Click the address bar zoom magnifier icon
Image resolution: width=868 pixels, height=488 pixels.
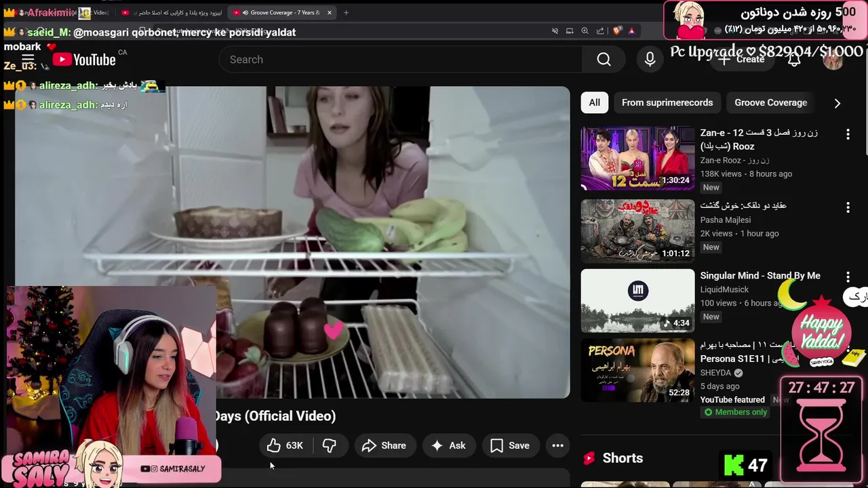click(585, 30)
